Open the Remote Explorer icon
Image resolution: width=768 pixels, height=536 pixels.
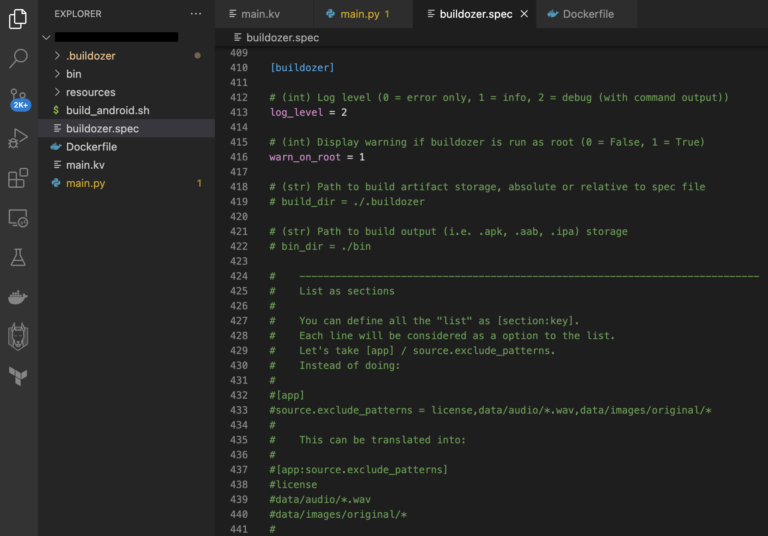click(x=18, y=218)
